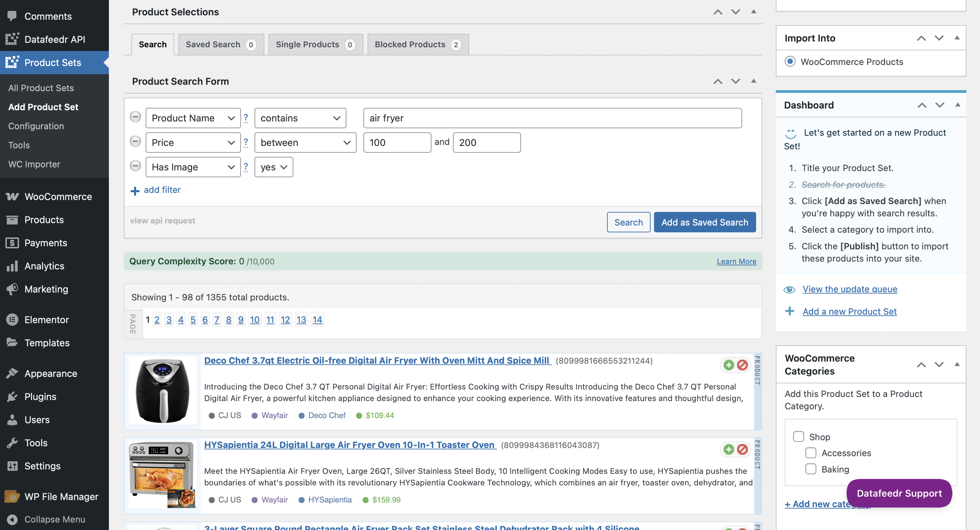This screenshot has width=980, height=530.
Task: Open the Users person icon
Action: coord(12,420)
